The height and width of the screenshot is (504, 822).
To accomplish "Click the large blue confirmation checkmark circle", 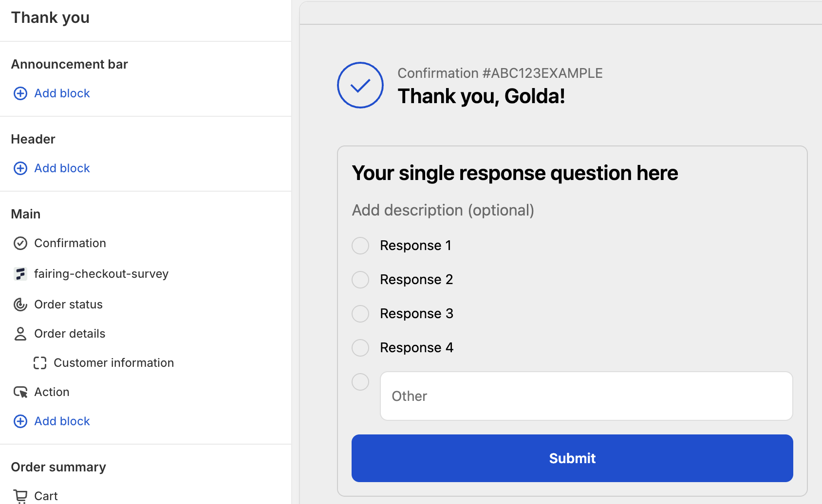I will (x=360, y=85).
